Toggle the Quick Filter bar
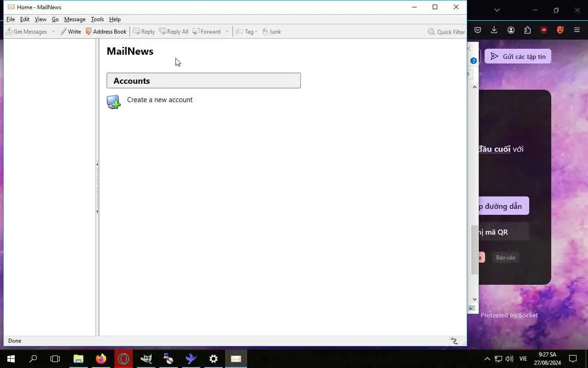 [x=446, y=32]
